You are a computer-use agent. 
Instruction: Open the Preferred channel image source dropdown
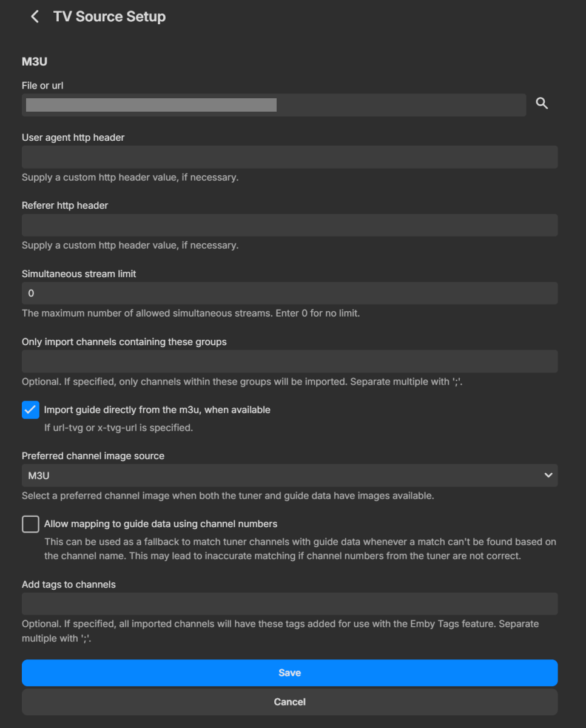click(289, 475)
